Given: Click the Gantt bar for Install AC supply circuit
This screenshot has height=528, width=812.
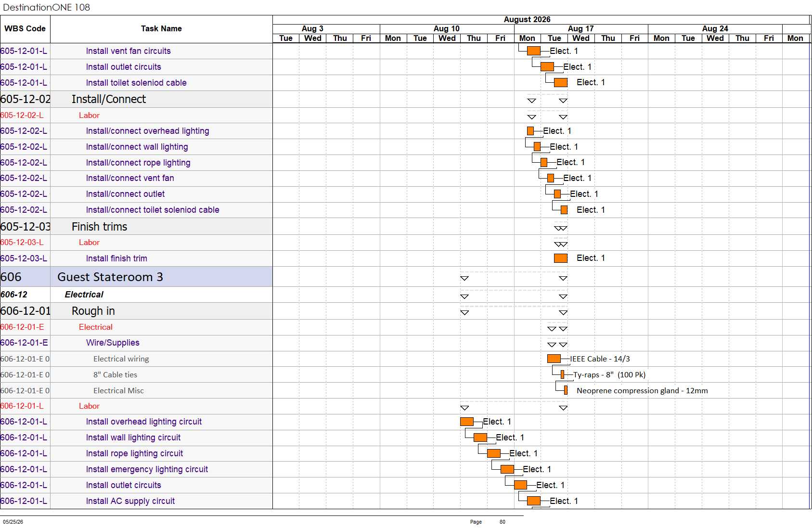Looking at the screenshot, I should (534, 501).
